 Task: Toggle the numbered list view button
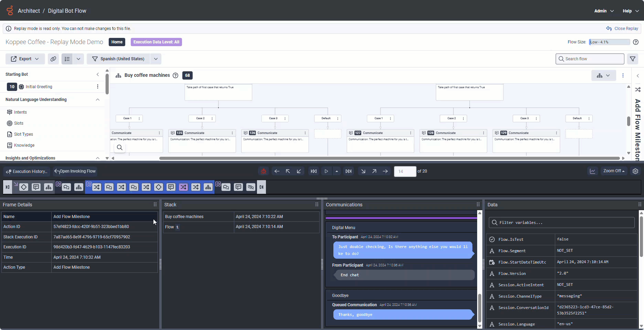(67, 59)
